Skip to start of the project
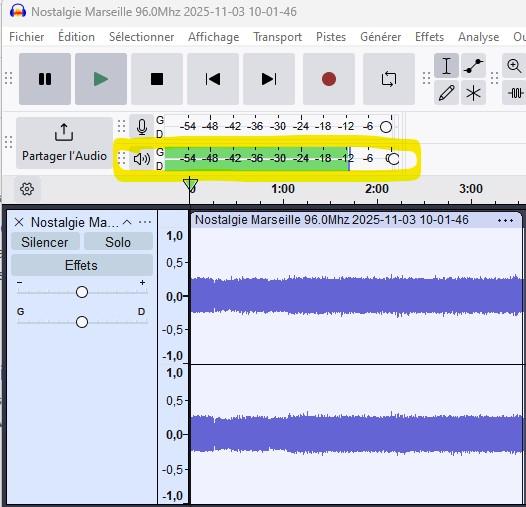This screenshot has width=526, height=507. coord(213,79)
